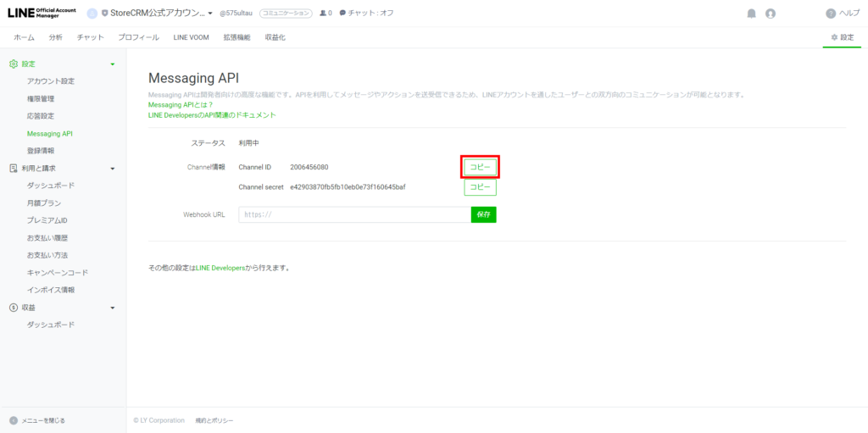This screenshot has width=868, height=433.
Task: Click the @575ultau account ID
Action: pyautogui.click(x=236, y=14)
